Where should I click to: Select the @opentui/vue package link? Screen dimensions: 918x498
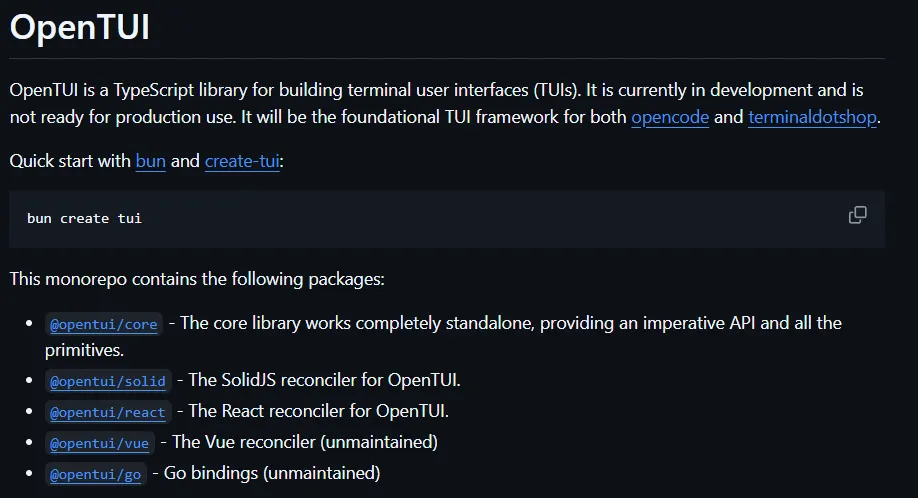(100, 443)
